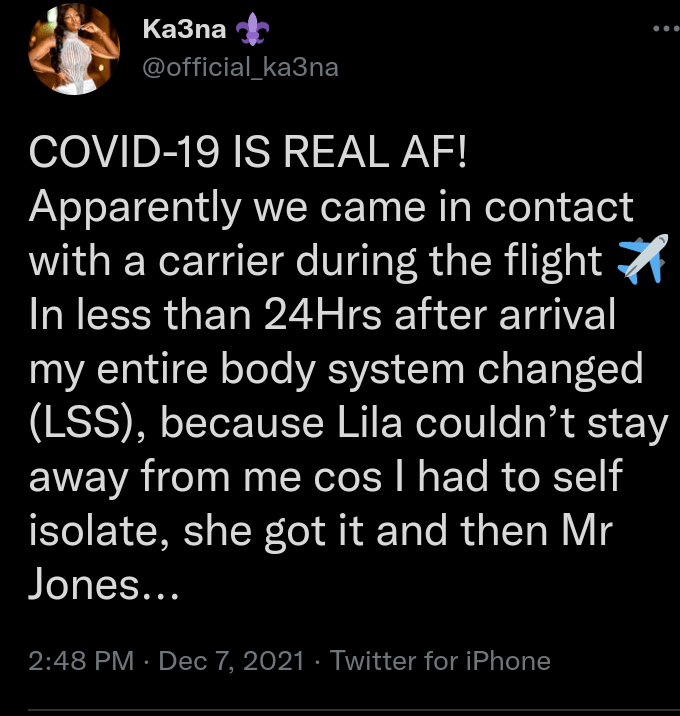Click the "my entire body system changed" line
The image size is (680, 716).
337,369
